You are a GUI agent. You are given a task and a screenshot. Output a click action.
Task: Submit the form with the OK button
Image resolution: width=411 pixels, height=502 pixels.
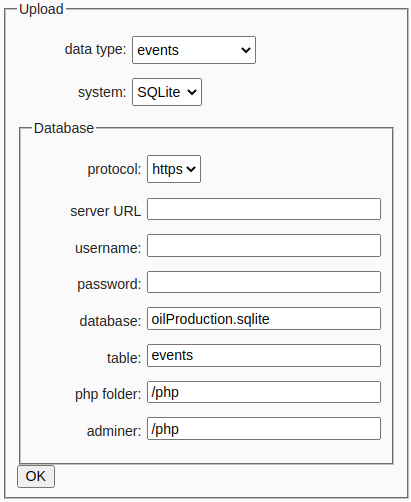(36, 476)
